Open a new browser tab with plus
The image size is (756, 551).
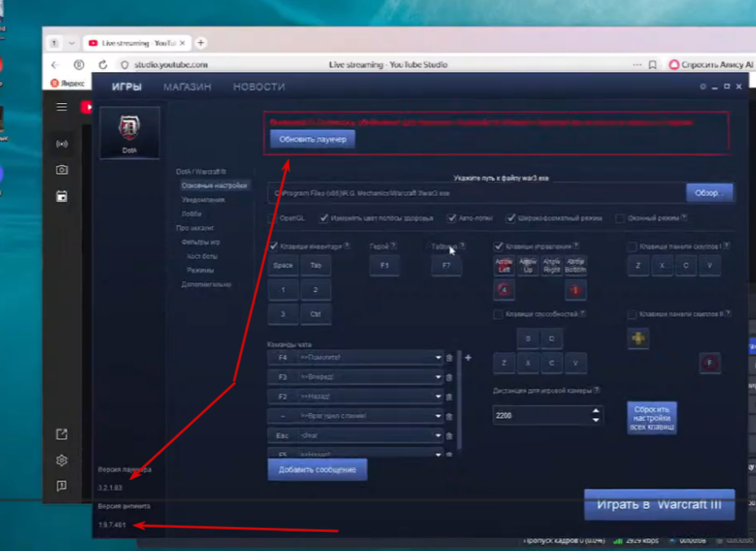(201, 43)
